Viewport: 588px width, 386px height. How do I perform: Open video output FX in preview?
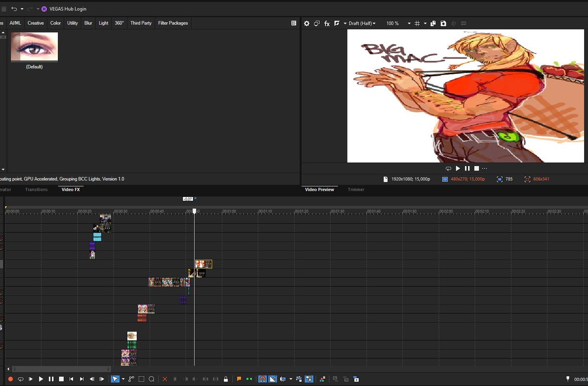[x=327, y=23]
